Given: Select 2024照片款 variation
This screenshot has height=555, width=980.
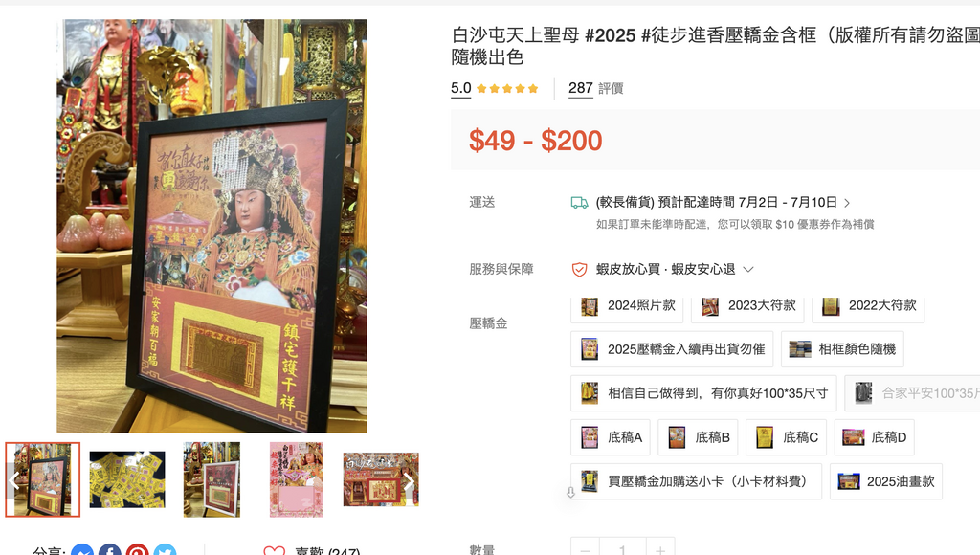Looking at the screenshot, I should 627,307.
